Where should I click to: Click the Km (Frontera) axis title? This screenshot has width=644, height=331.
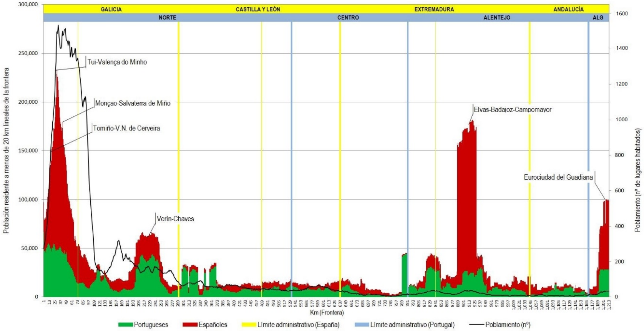coord(327,312)
